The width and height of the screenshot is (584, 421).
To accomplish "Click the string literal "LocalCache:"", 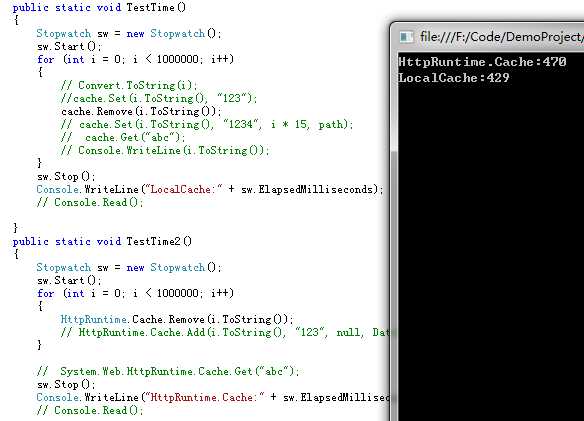I will point(183,189).
